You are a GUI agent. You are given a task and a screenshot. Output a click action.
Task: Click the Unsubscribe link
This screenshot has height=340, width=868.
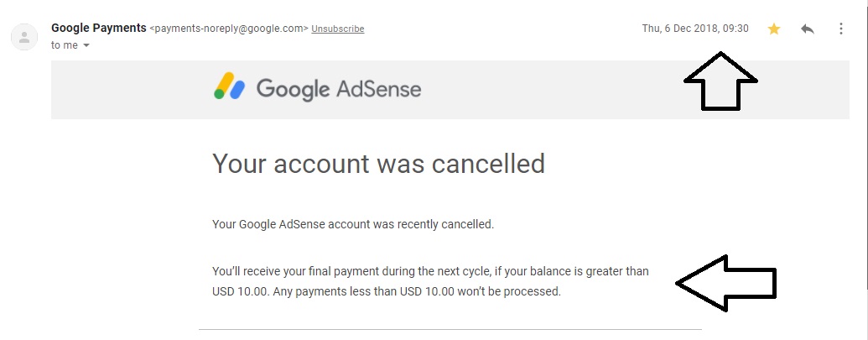[338, 29]
